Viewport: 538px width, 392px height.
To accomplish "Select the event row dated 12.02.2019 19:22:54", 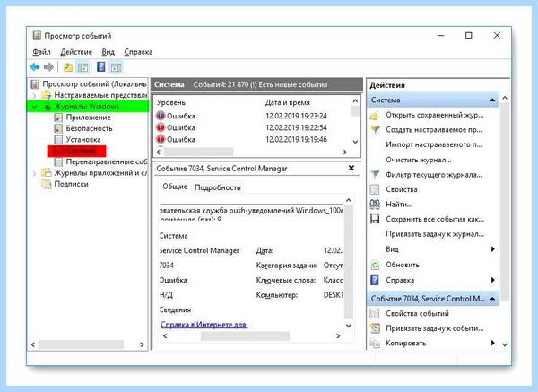I will pyautogui.click(x=252, y=127).
